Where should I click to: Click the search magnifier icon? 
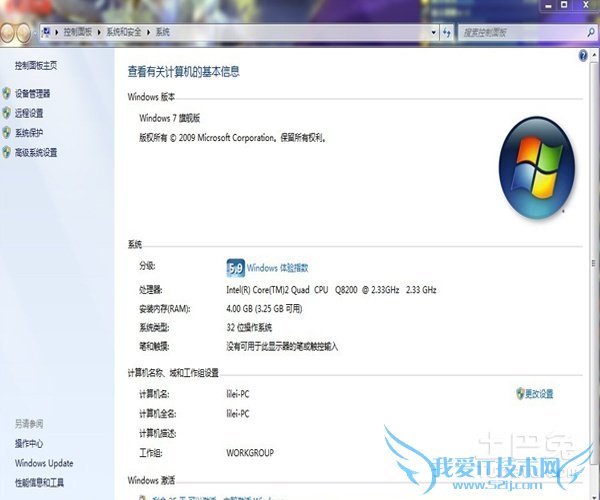pos(591,33)
